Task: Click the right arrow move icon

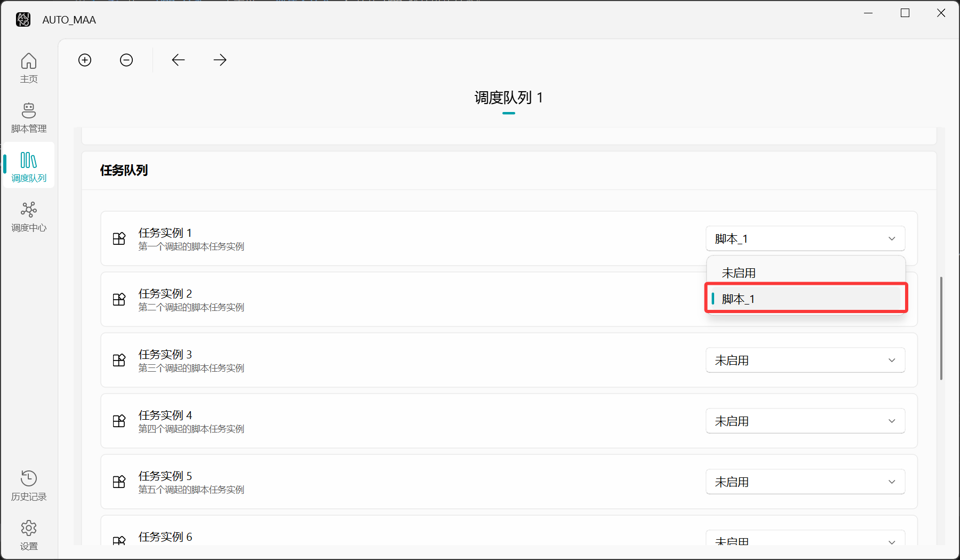Action: (x=220, y=60)
